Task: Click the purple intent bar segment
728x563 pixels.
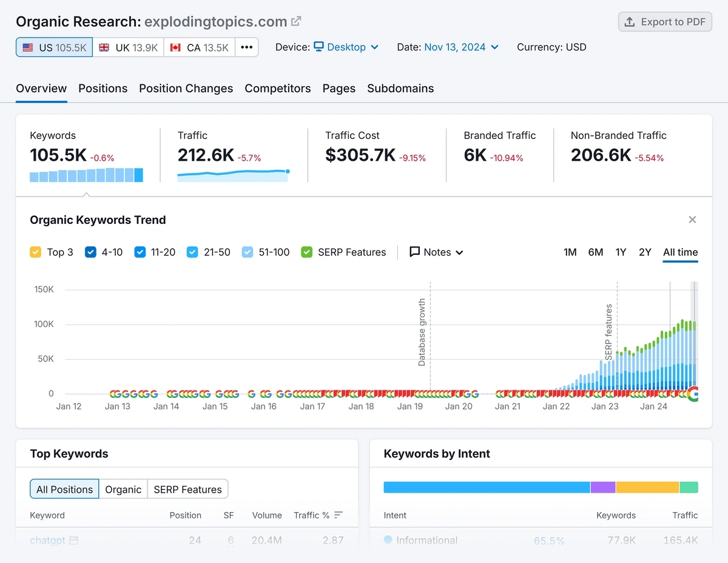Action: pyautogui.click(x=603, y=487)
